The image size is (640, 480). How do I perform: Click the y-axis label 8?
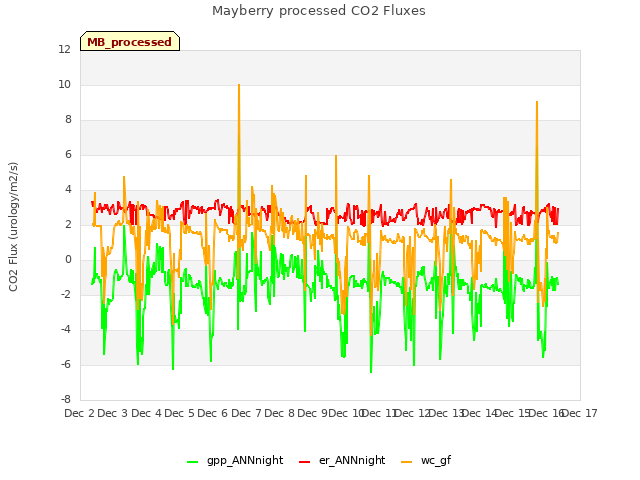(68, 120)
